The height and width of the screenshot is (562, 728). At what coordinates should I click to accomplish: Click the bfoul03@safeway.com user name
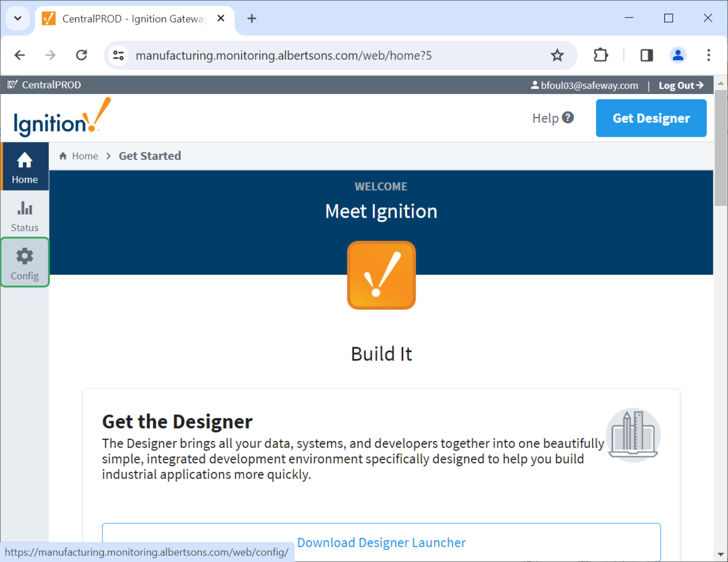(585, 85)
